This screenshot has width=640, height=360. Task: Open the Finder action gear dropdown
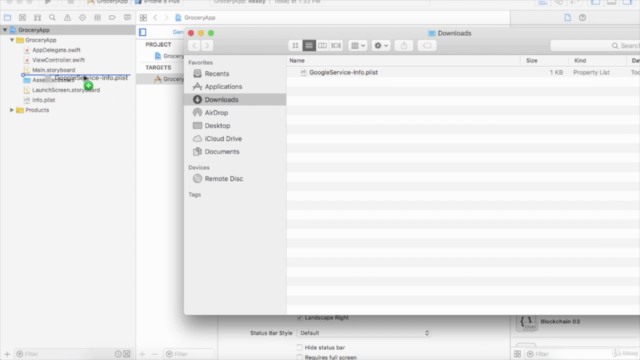(381, 45)
